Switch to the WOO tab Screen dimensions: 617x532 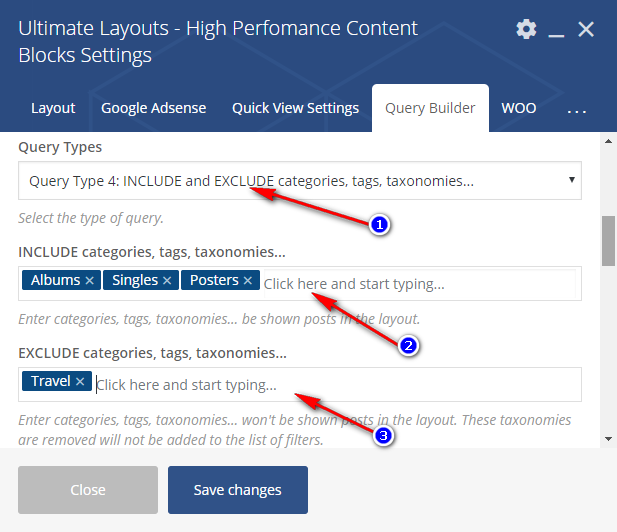518,108
